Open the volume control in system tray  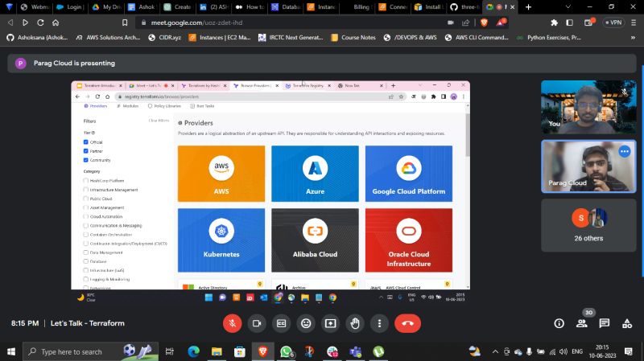[x=563, y=351]
